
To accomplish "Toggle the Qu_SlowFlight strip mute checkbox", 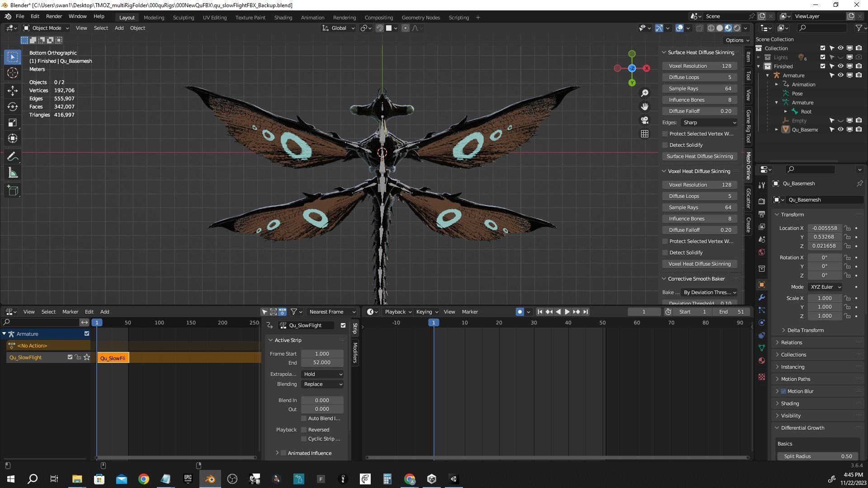I will point(343,325).
